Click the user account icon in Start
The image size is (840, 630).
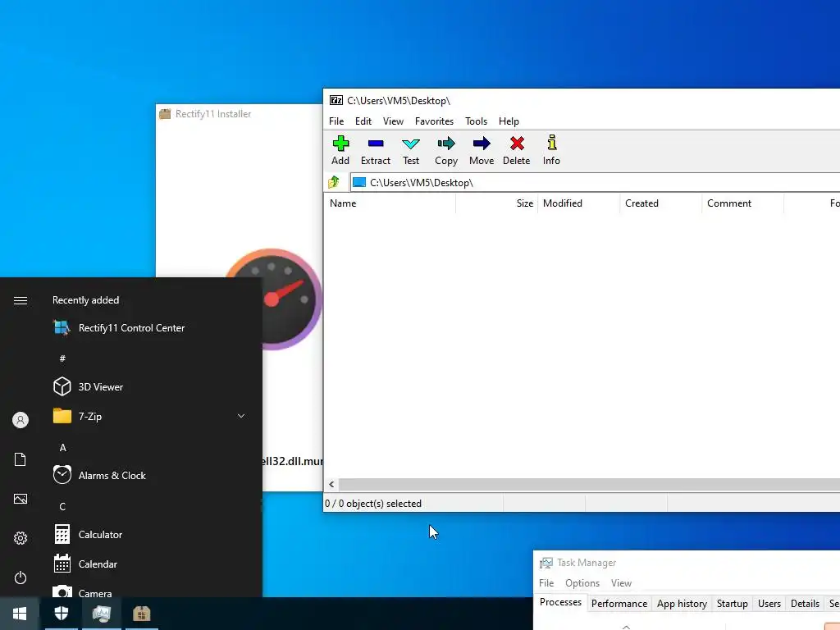click(x=21, y=420)
